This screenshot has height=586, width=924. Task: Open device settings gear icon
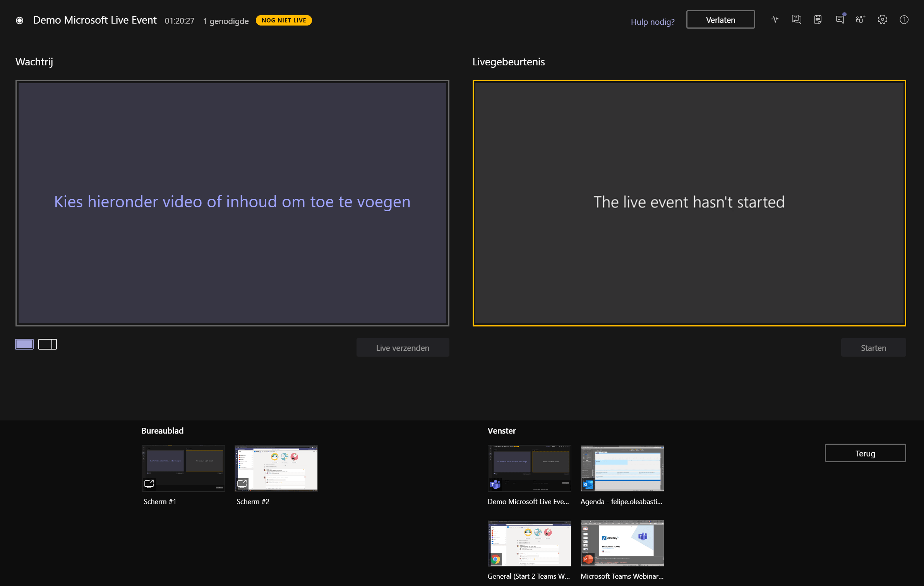(882, 19)
